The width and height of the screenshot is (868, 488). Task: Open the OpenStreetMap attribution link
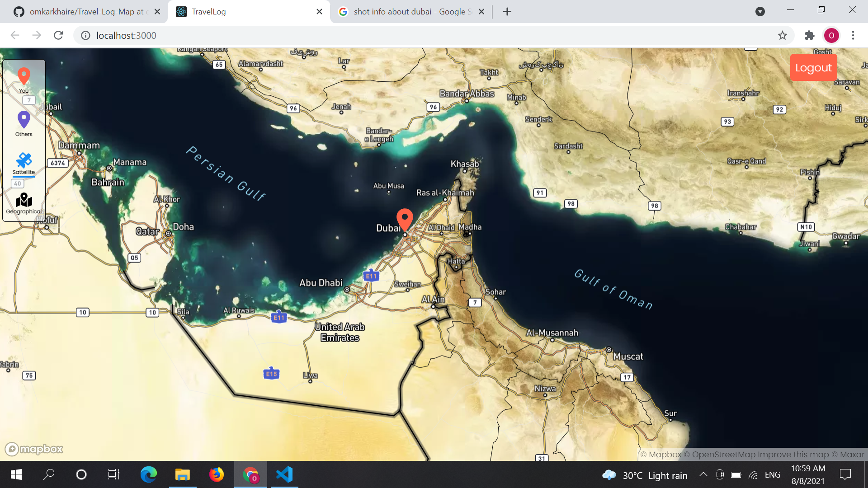pyautogui.click(x=719, y=455)
